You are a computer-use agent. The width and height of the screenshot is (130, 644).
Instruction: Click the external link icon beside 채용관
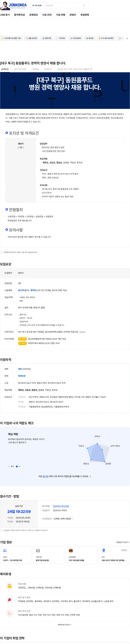click(91, 69)
